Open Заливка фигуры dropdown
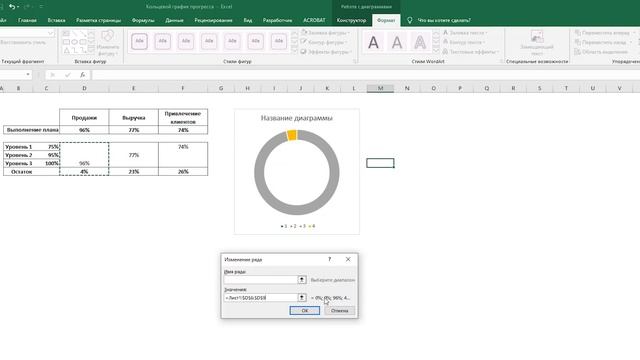This screenshot has height=360, width=640. tap(325, 32)
